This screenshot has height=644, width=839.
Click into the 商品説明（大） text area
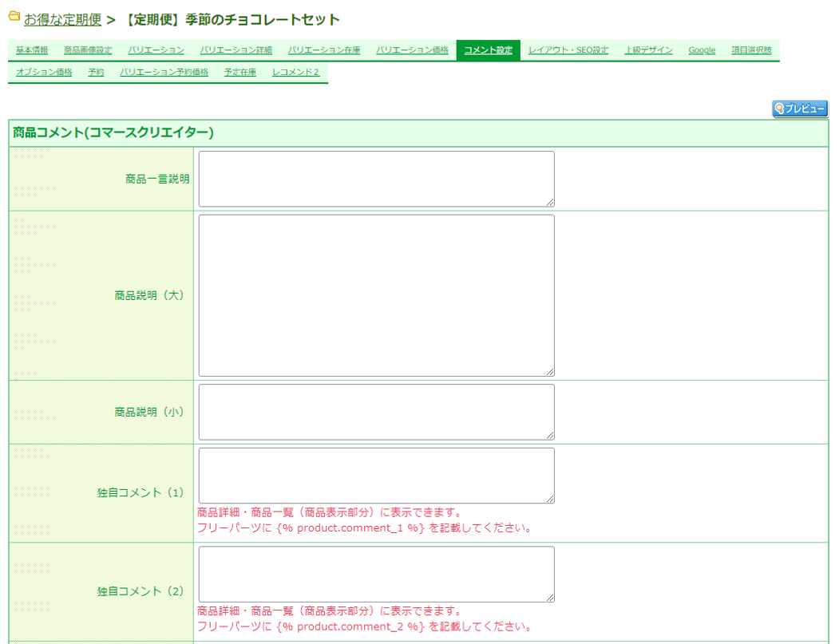(x=376, y=295)
